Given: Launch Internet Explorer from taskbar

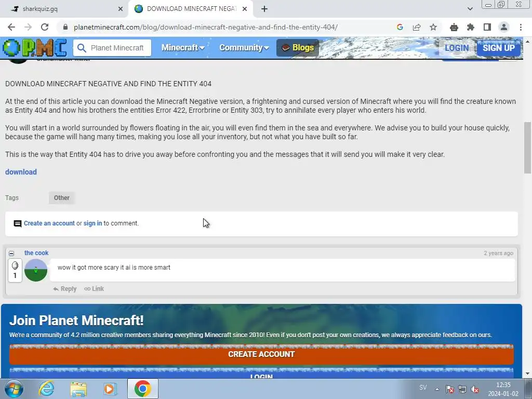Looking at the screenshot, I should pos(46,389).
